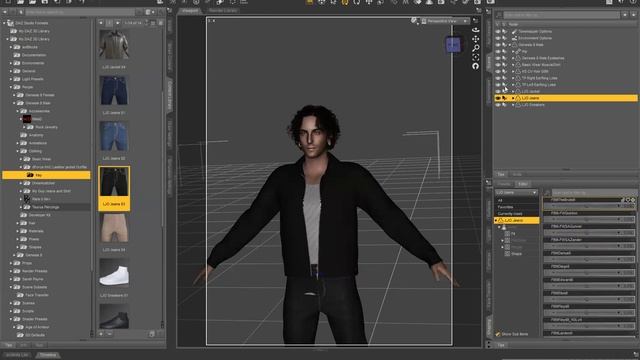Select My Guy Jeans and Shirt folder

click(51, 191)
